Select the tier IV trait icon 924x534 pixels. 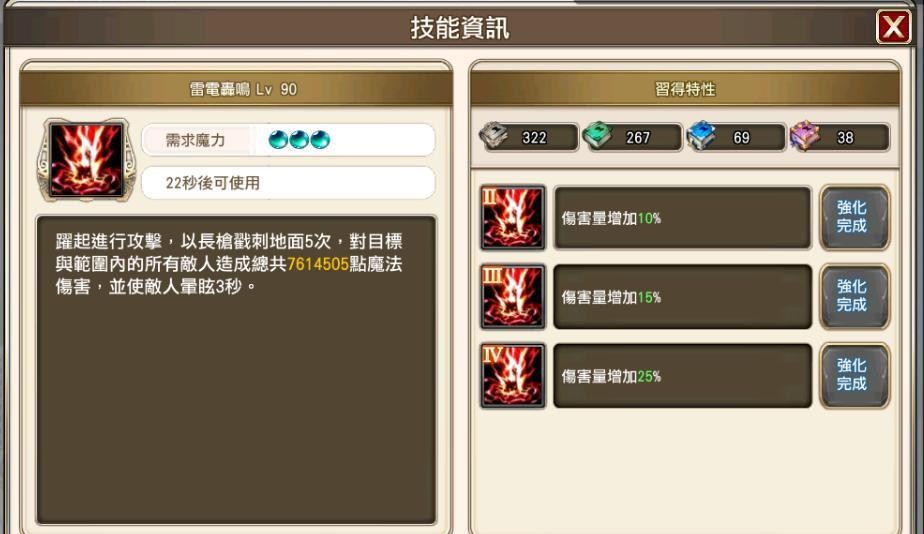512,376
